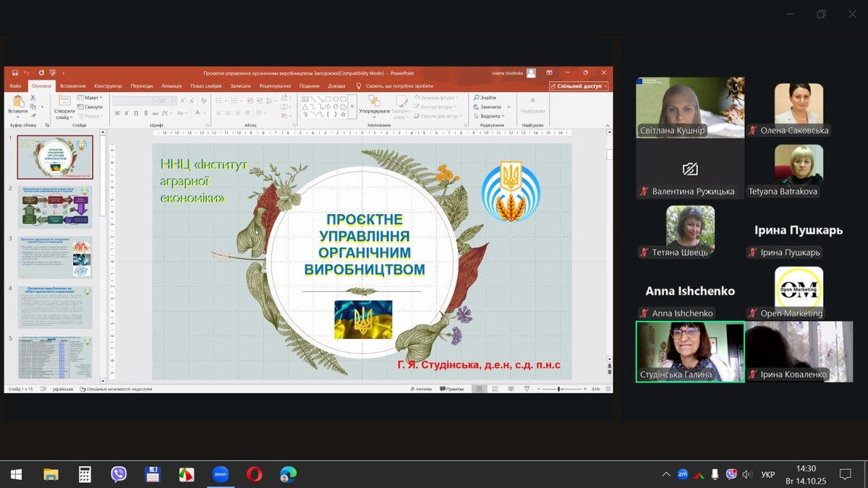Toggle Нотатки (Notes) pane in status bar
Screen dimensions: 868x488
coord(420,389)
